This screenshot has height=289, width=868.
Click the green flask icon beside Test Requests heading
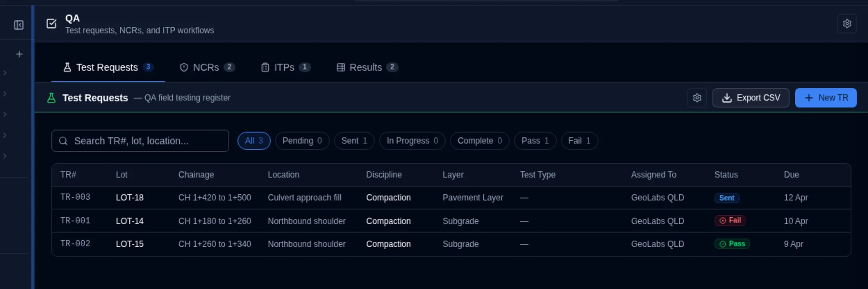51,98
